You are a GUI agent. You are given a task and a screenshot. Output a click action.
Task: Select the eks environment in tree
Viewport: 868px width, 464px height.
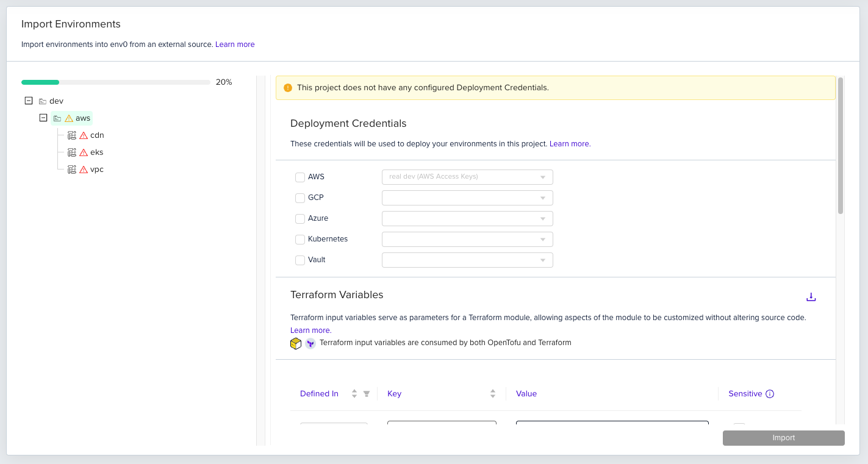click(x=97, y=152)
